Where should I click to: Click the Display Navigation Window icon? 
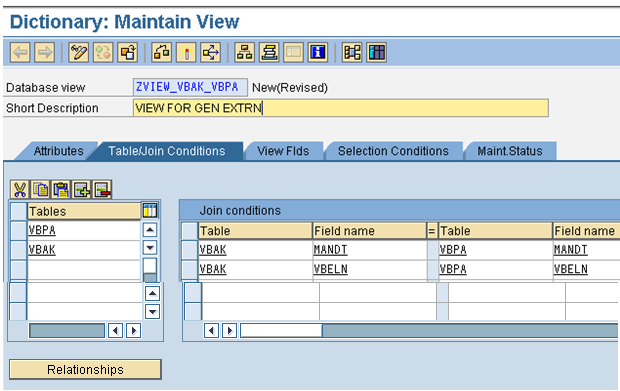click(x=269, y=52)
